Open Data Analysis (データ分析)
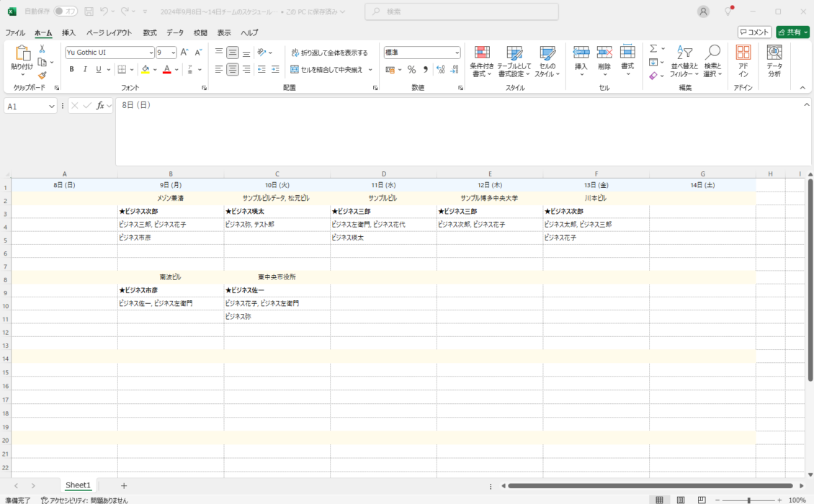This screenshot has width=814, height=504. [x=774, y=61]
